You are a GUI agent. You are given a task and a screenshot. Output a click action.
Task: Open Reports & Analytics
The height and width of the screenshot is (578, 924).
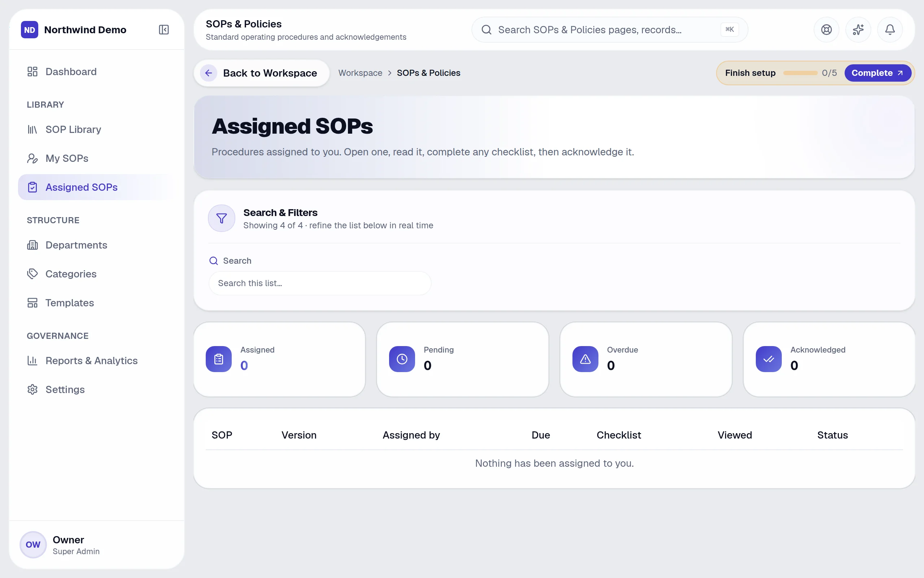click(96, 361)
